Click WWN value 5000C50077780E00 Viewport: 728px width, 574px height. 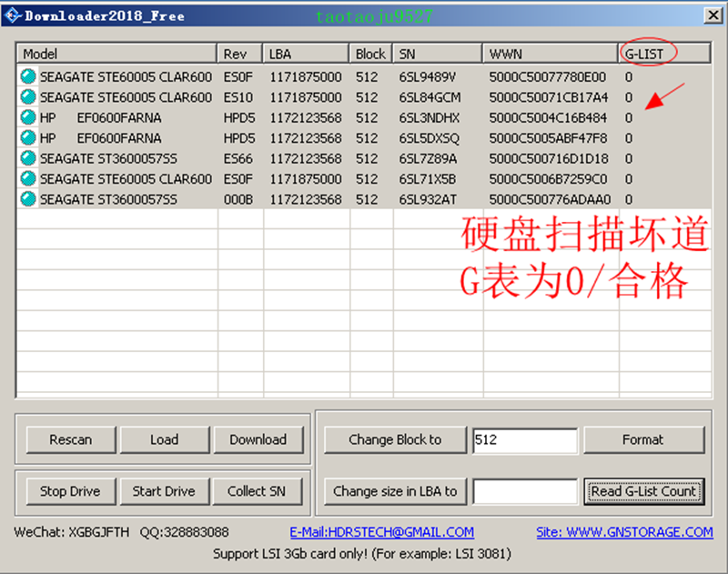(x=548, y=76)
